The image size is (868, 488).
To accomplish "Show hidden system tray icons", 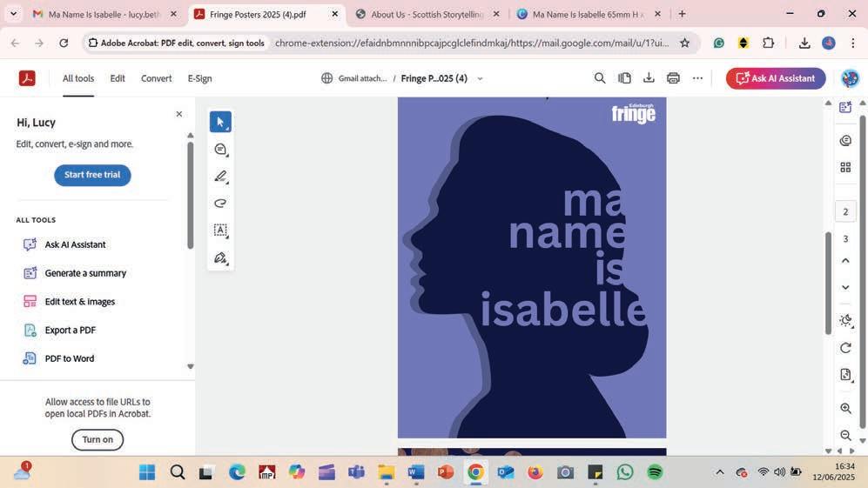I will click(x=720, y=472).
